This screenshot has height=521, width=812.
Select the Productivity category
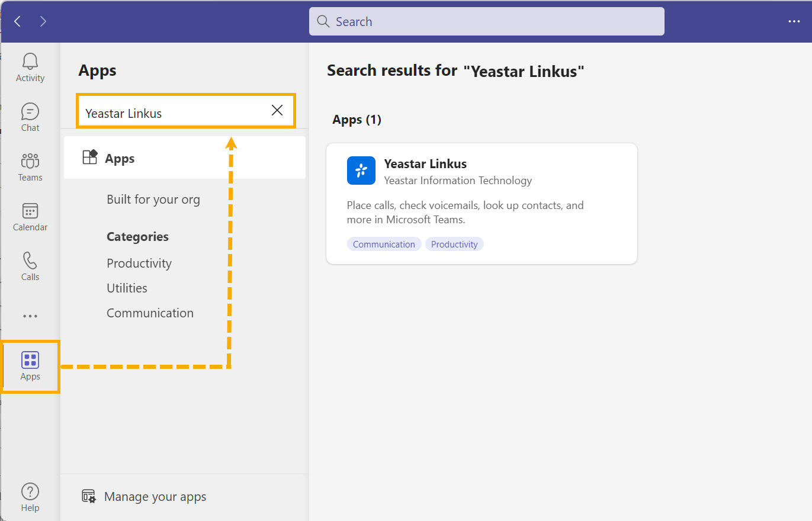coord(139,263)
